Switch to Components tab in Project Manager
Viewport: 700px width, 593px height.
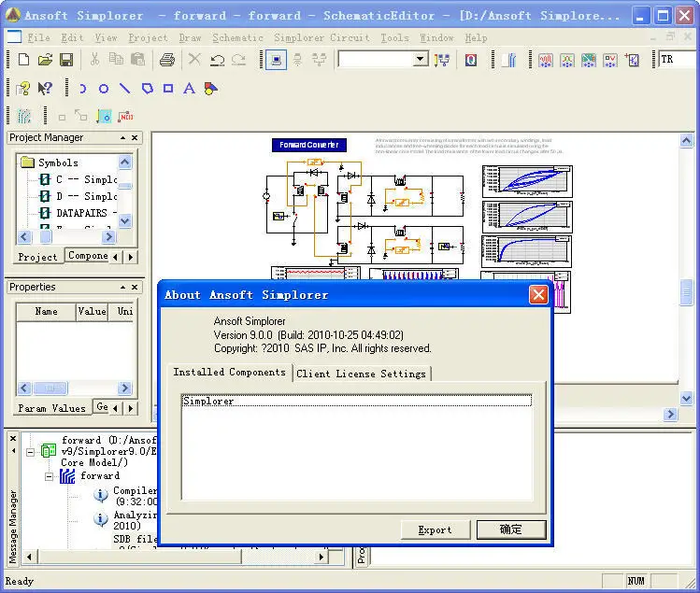[x=88, y=256]
